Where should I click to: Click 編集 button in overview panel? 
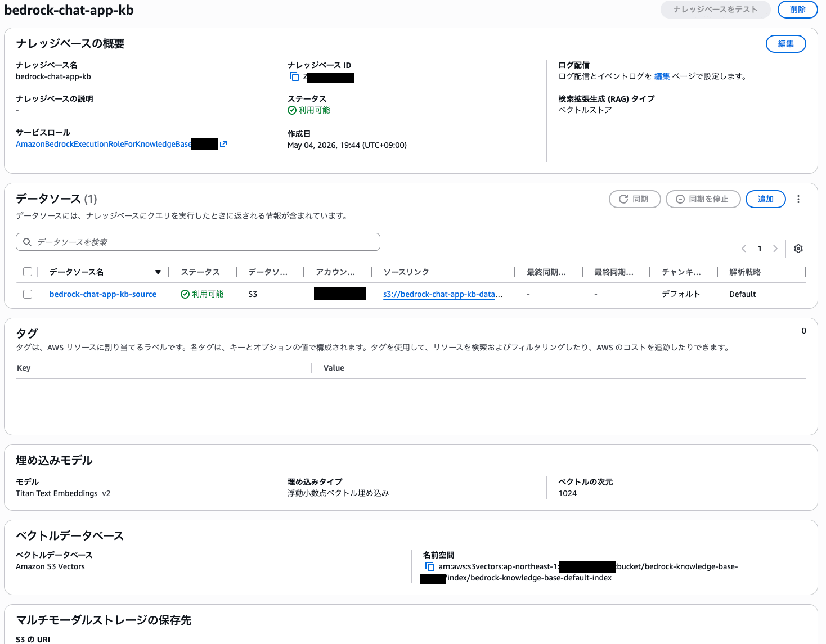pos(786,44)
